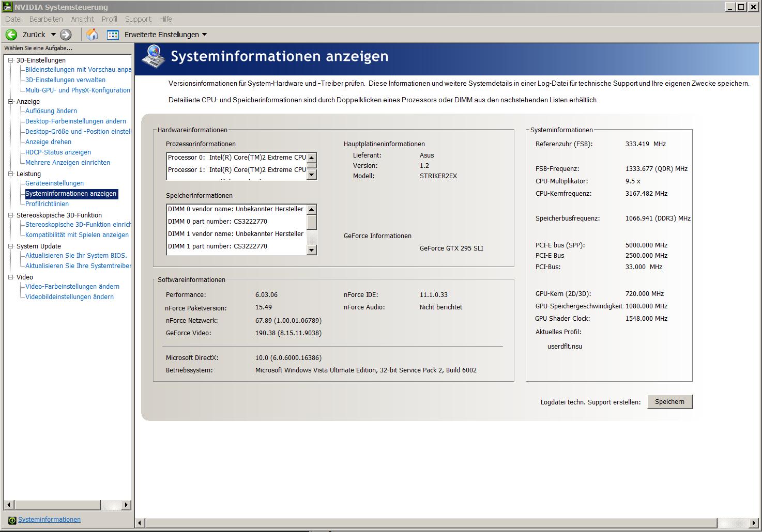762x532 pixels.
Task: Click the memory list down scroll arrow
Action: click(311, 250)
